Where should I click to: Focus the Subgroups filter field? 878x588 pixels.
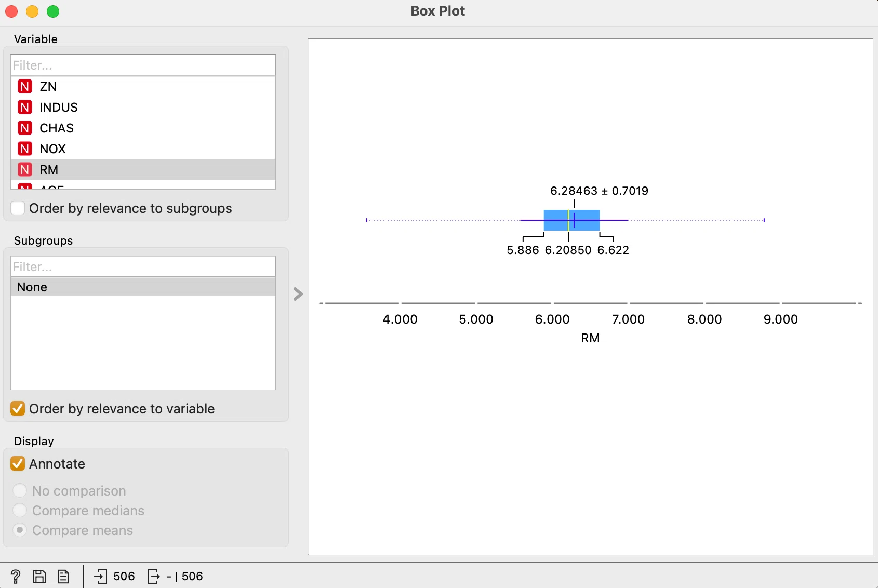143,266
